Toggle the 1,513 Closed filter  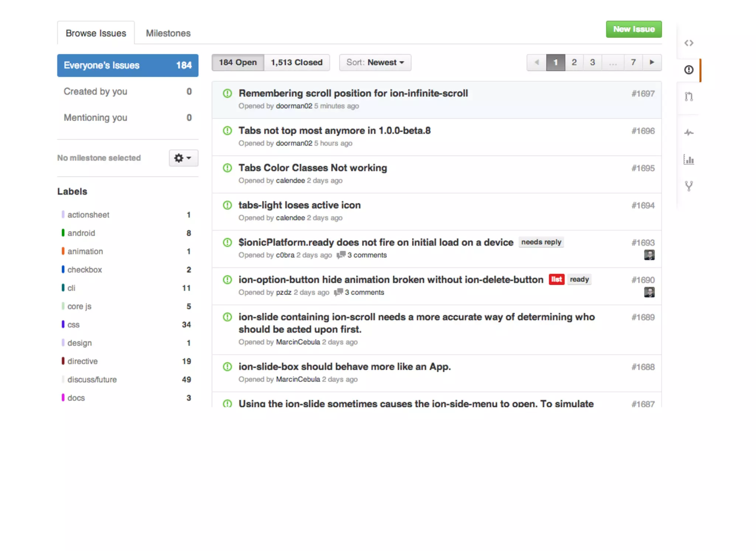point(296,62)
